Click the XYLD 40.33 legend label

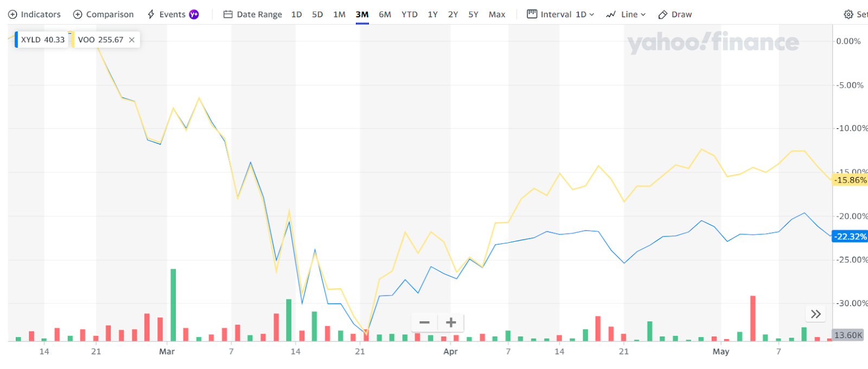43,40
